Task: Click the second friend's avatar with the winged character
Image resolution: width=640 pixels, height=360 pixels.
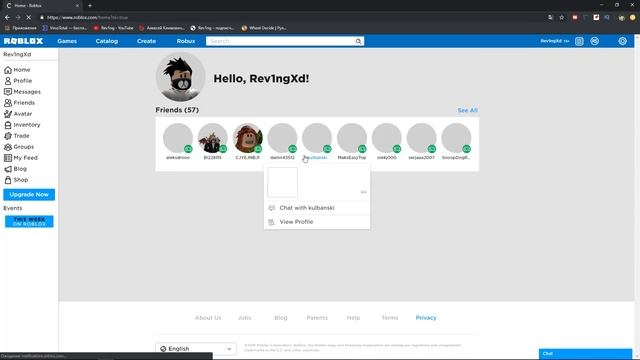Action: click(213, 138)
